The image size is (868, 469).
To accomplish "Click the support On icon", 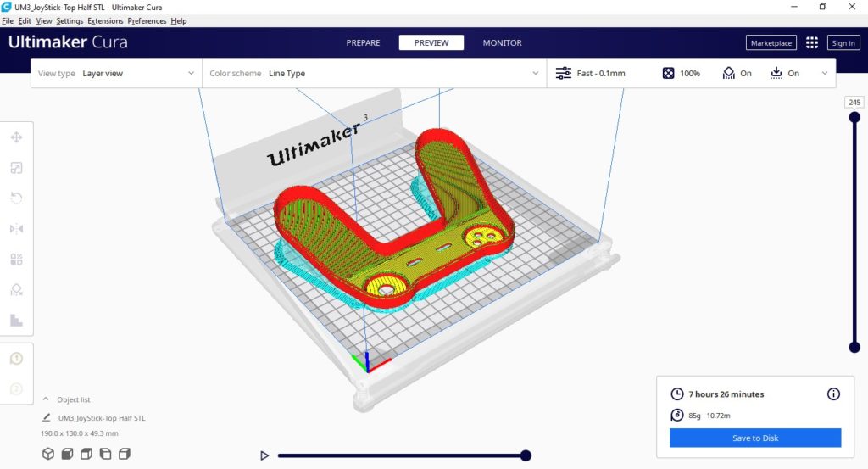I will coord(728,73).
